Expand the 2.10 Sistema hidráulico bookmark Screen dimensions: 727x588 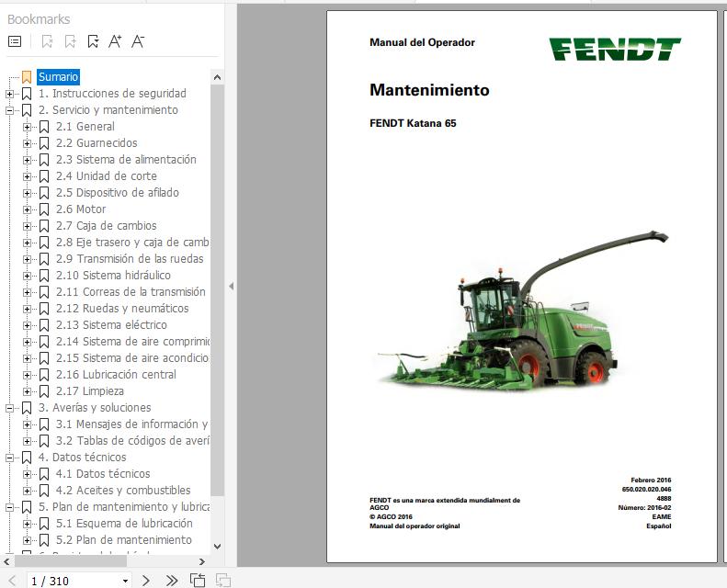27,277
